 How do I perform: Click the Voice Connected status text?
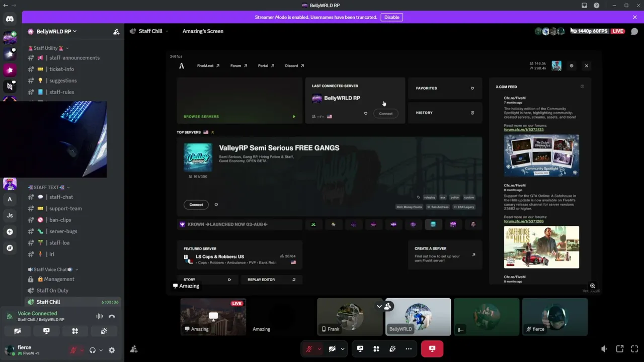[x=37, y=314]
